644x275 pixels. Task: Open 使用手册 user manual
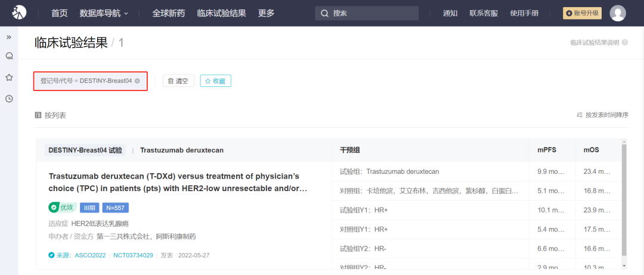coord(524,13)
